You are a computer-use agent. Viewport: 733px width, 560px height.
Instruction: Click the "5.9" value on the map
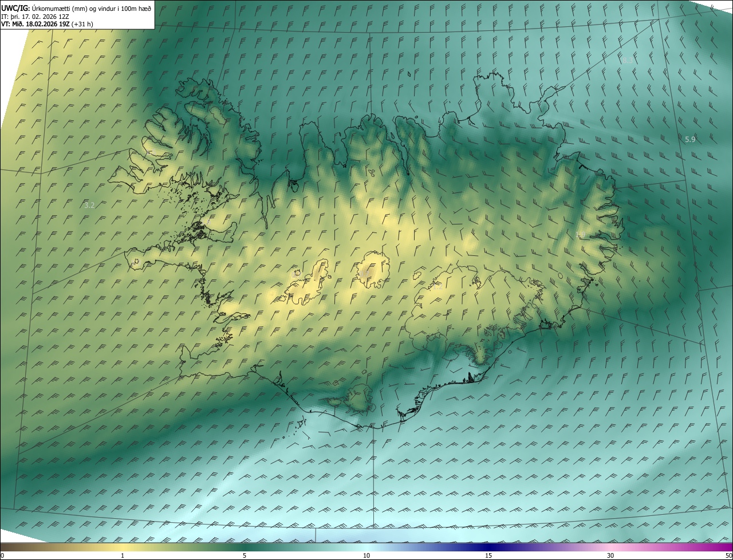coord(690,139)
